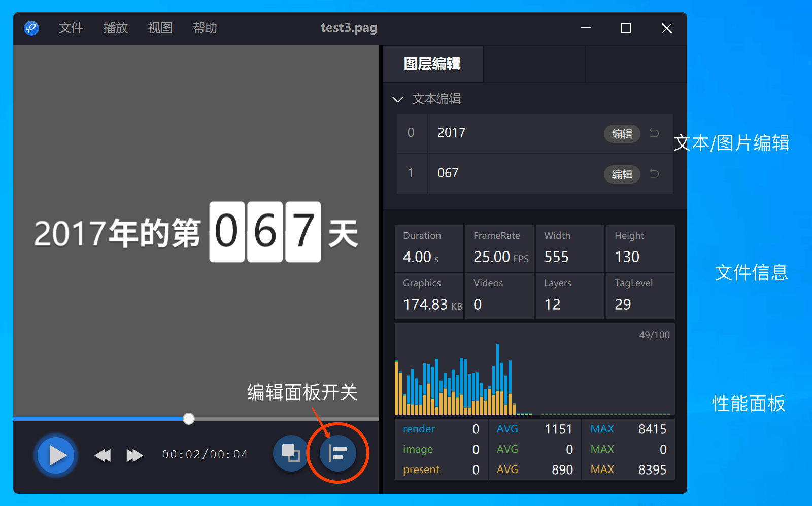This screenshot has width=812, height=506.
Task: Toggle the performance panel graph display
Action: click(533, 370)
